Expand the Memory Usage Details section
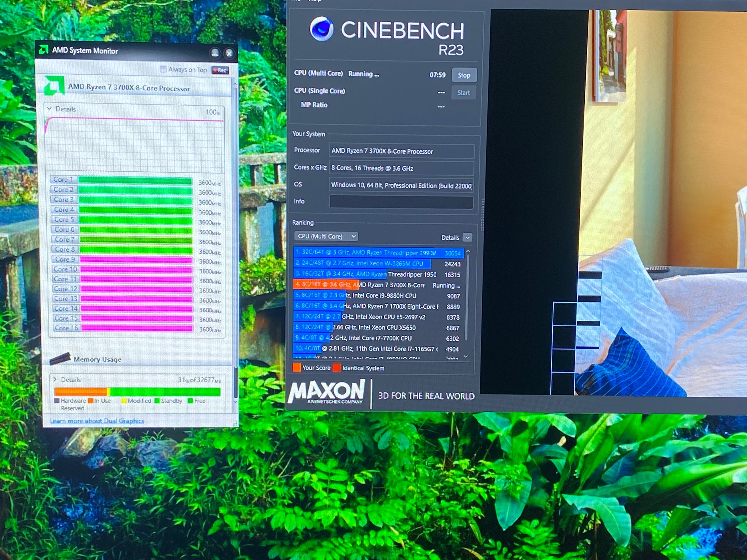747x560 pixels. pyautogui.click(x=55, y=380)
